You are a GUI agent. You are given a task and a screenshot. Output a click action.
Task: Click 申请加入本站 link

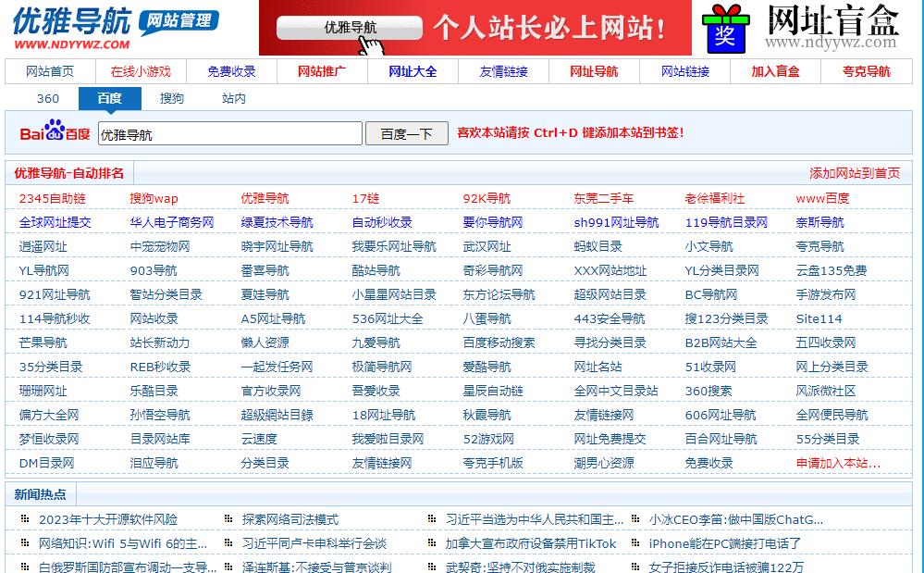click(838, 464)
